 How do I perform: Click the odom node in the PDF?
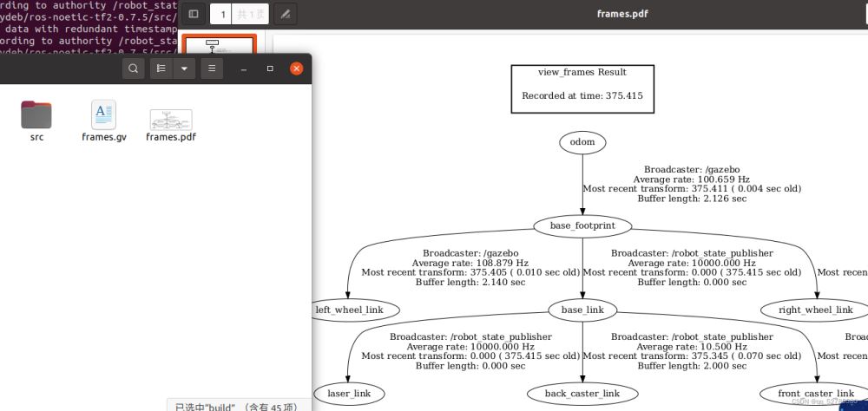tap(582, 142)
